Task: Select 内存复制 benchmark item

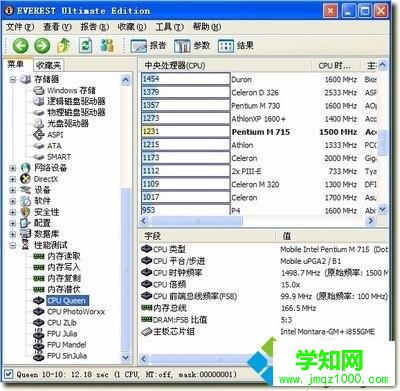Action: (x=57, y=278)
